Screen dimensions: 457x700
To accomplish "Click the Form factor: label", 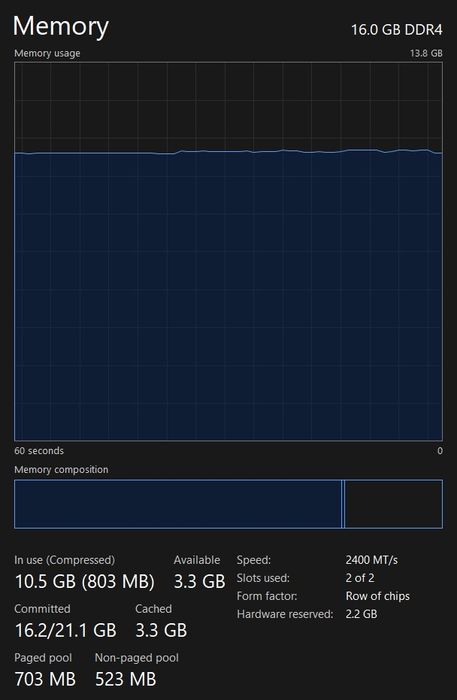I will pyautogui.click(x=267, y=596).
